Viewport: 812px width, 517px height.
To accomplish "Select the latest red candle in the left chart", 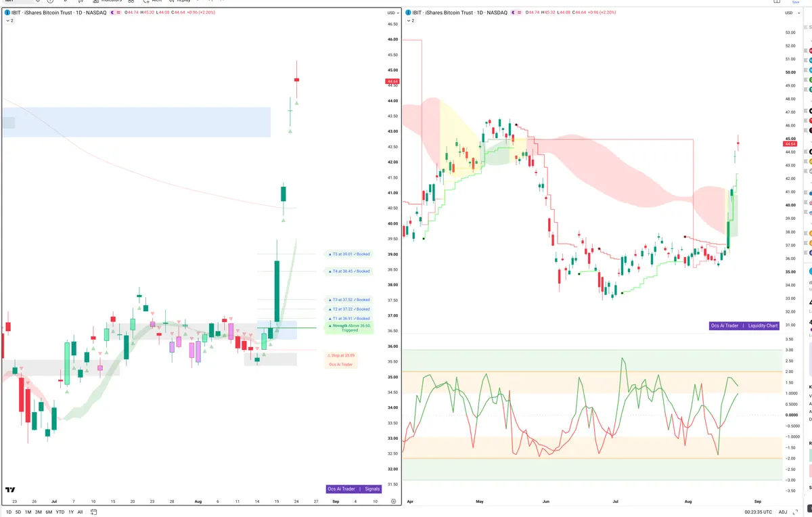I will [x=297, y=80].
